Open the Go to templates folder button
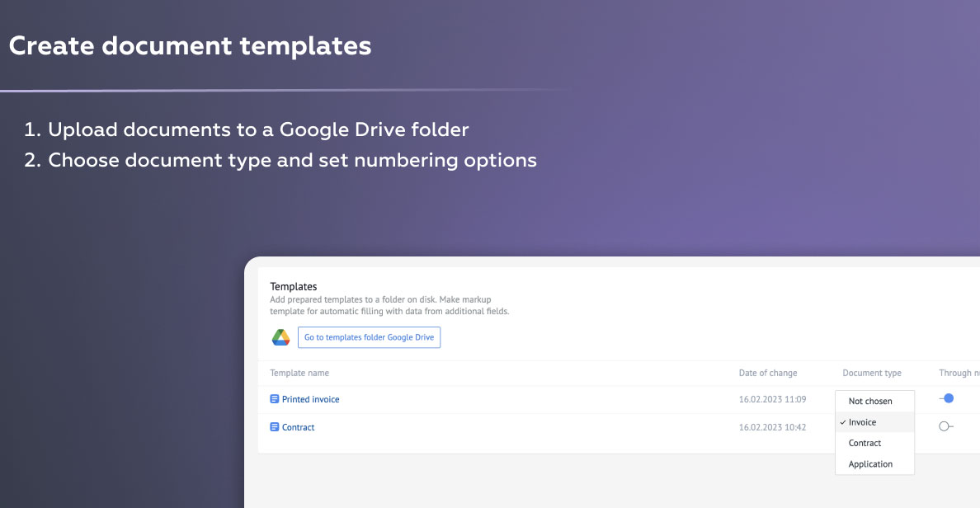The image size is (980, 508). click(369, 337)
